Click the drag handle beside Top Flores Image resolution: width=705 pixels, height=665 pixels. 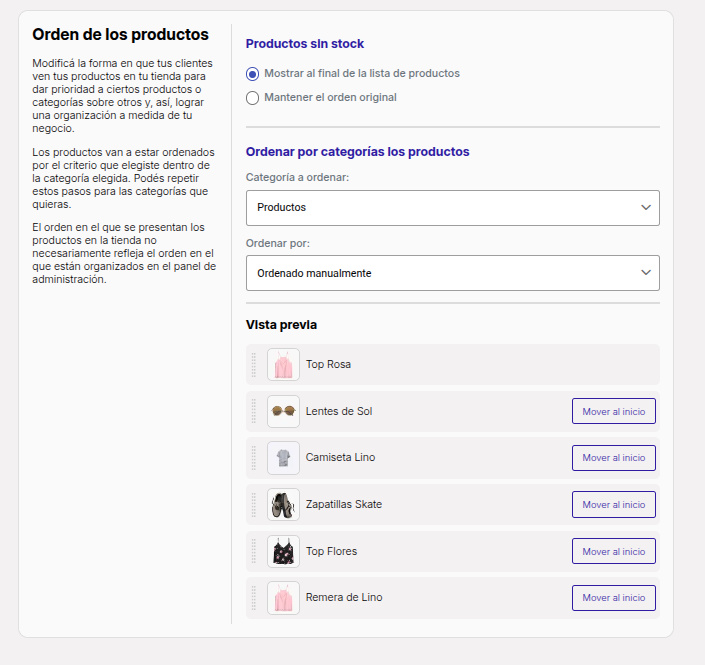click(x=254, y=551)
